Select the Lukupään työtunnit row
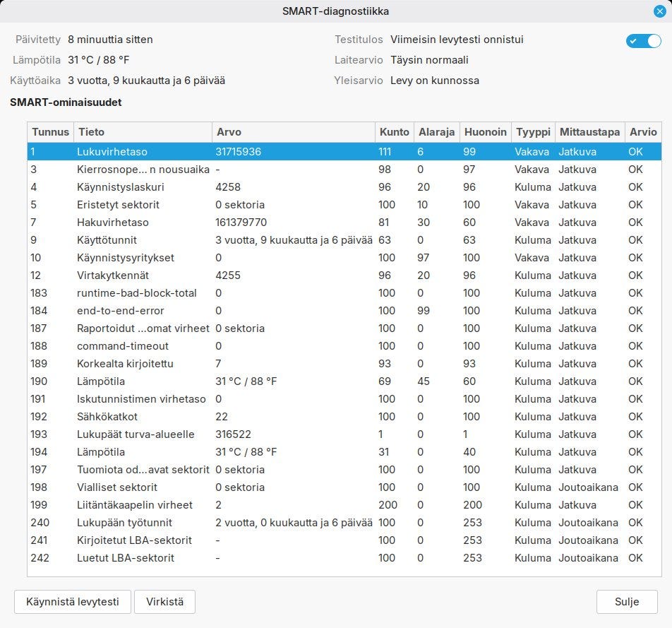This screenshot has width=672, height=628. pyautogui.click(x=344, y=523)
